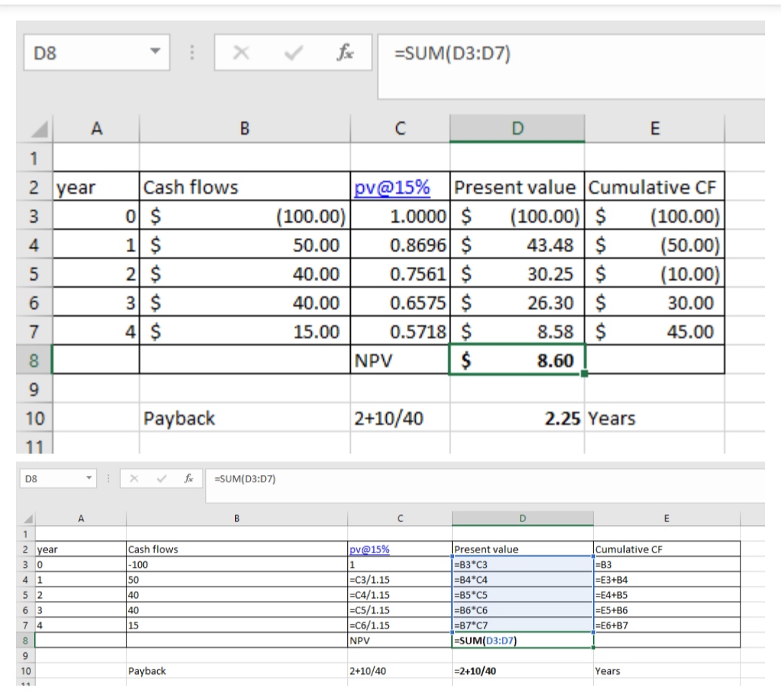Select the NPV result cell showing 8.60

click(x=516, y=360)
